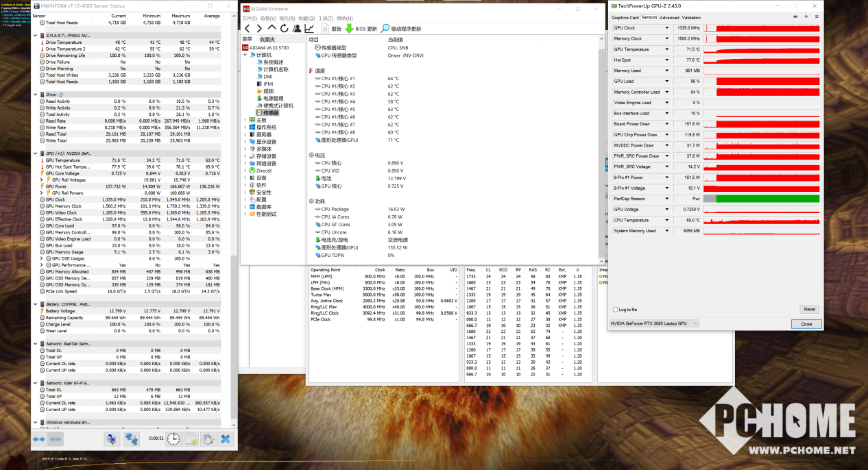The width and height of the screenshot is (868, 470).
Task: Expand the DirectX node in AIDA64
Action: click(x=245, y=171)
